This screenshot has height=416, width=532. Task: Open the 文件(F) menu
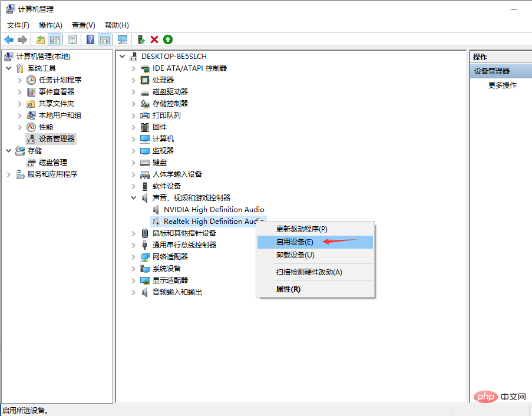click(18, 25)
